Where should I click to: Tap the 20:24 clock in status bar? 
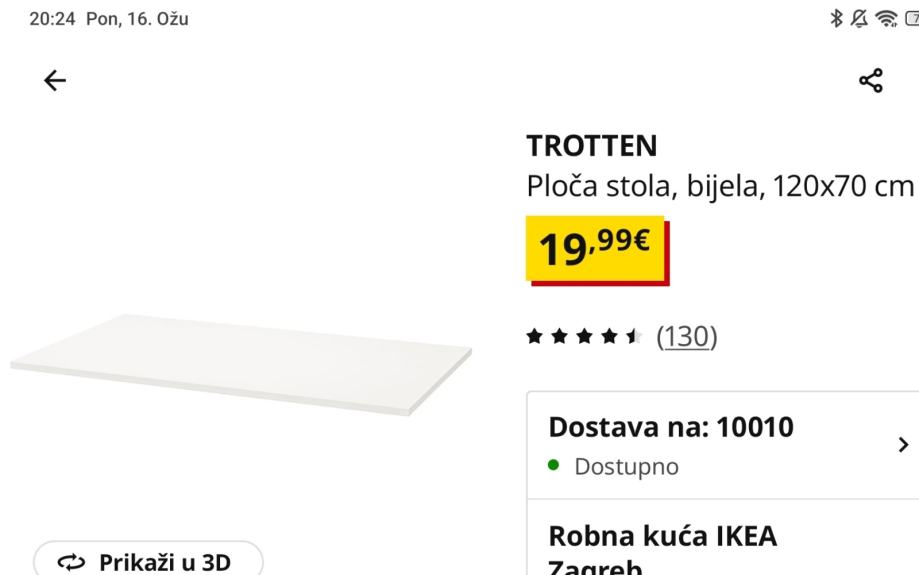coord(52,19)
